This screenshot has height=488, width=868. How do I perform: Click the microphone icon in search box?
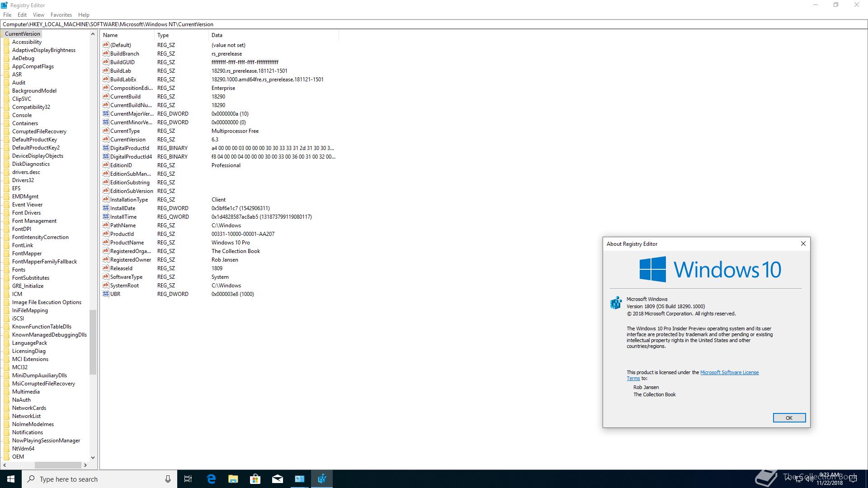point(168,479)
